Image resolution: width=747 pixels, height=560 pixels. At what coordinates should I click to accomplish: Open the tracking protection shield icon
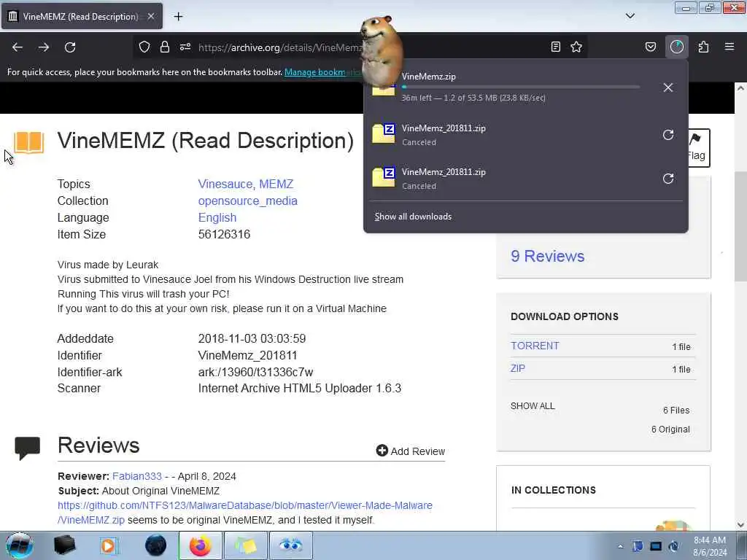pyautogui.click(x=144, y=47)
